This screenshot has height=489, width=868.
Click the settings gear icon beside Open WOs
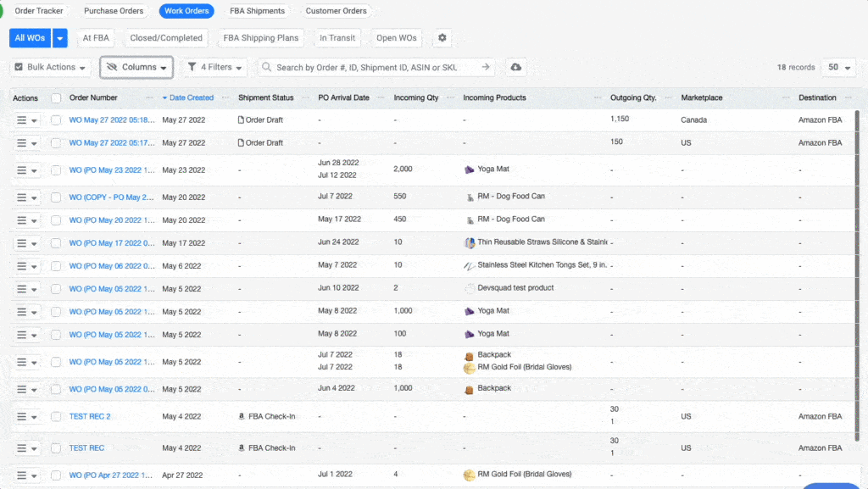pyautogui.click(x=441, y=38)
